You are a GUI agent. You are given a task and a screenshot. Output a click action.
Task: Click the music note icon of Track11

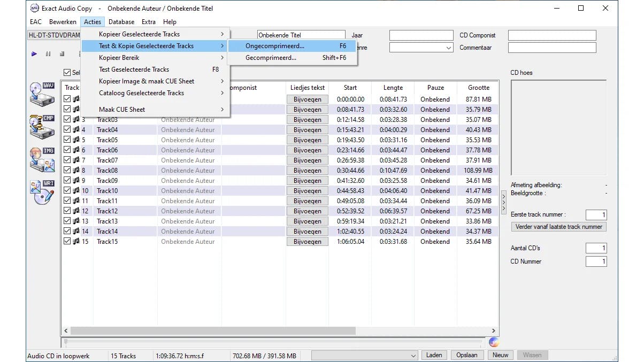point(76,201)
